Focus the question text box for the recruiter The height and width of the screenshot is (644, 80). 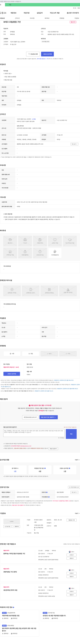point(34,433)
